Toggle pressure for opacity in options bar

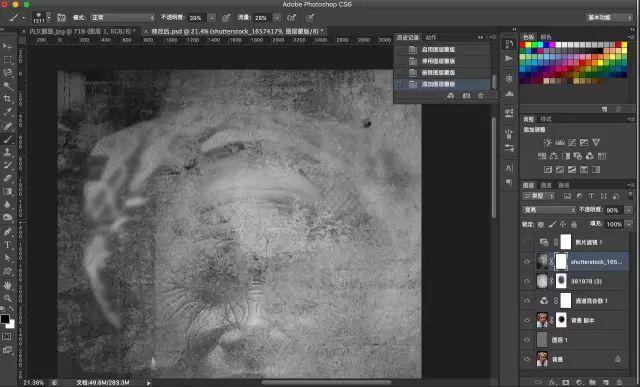click(226, 18)
